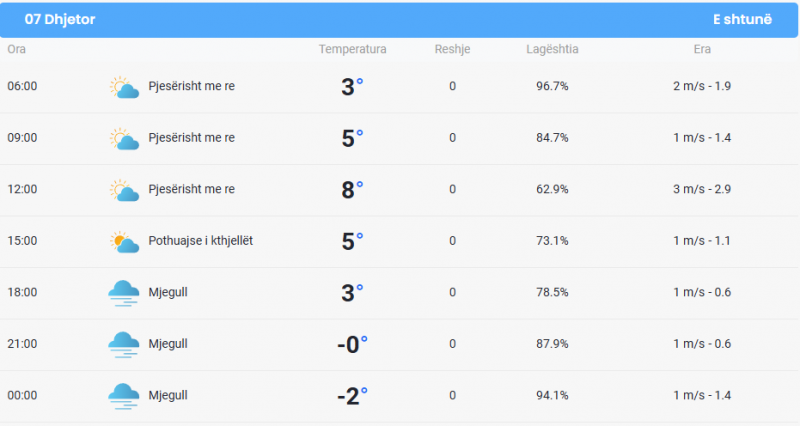This screenshot has width=800, height=426.
Task: Click the Reshje column header
Action: point(453,49)
